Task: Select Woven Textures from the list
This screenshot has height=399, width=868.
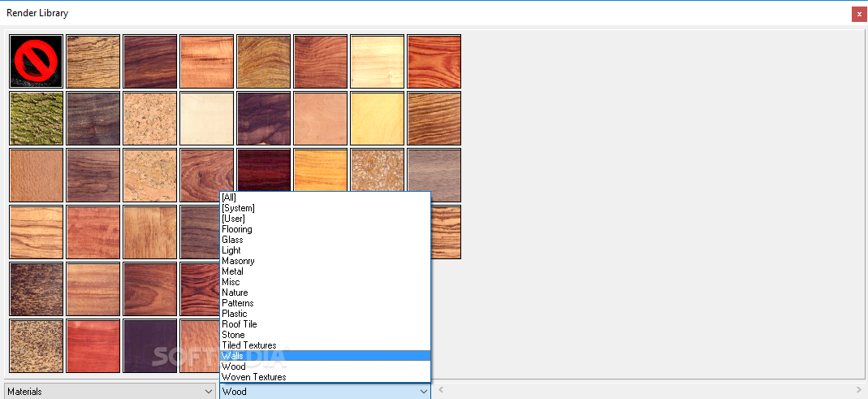Action: coord(325,376)
